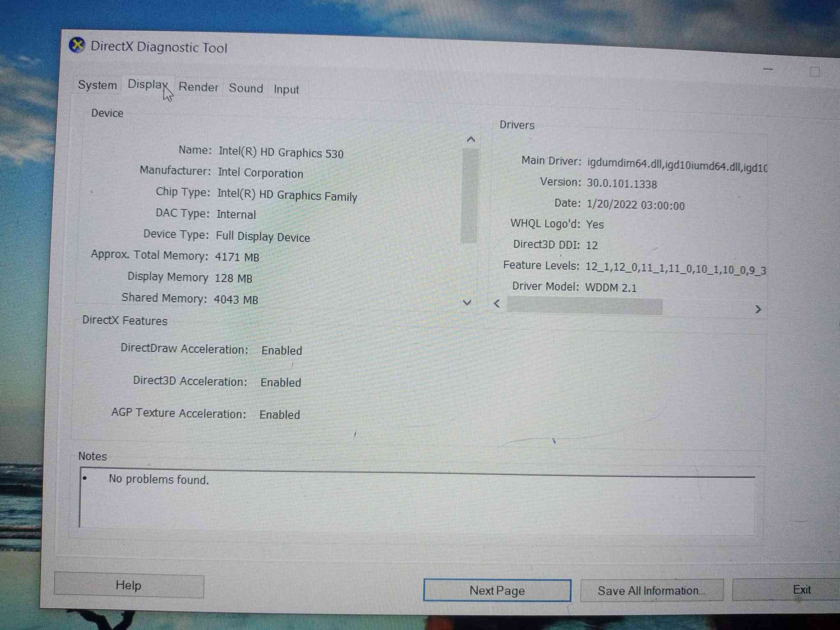This screenshot has height=630, width=840.
Task: Go to the Input tab
Action: (x=286, y=89)
